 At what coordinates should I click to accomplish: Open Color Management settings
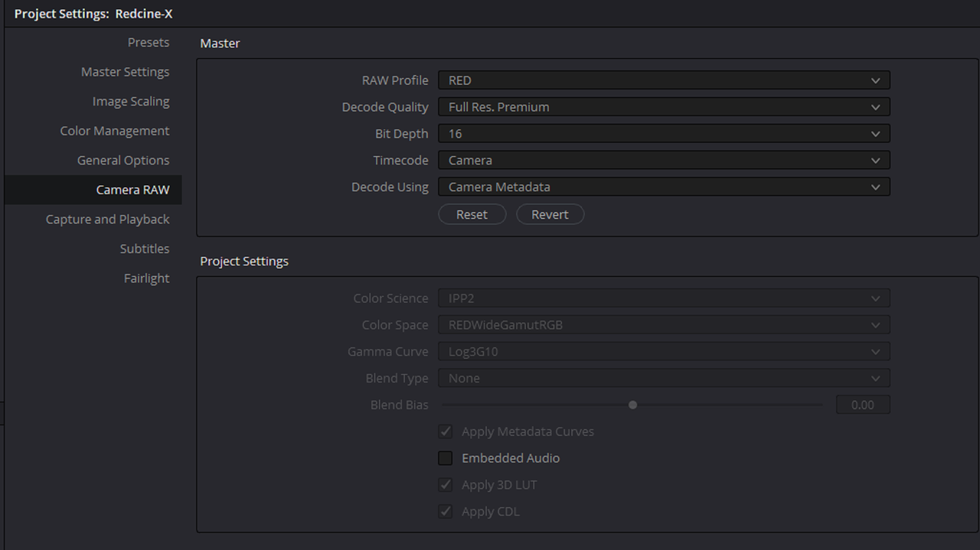115,131
